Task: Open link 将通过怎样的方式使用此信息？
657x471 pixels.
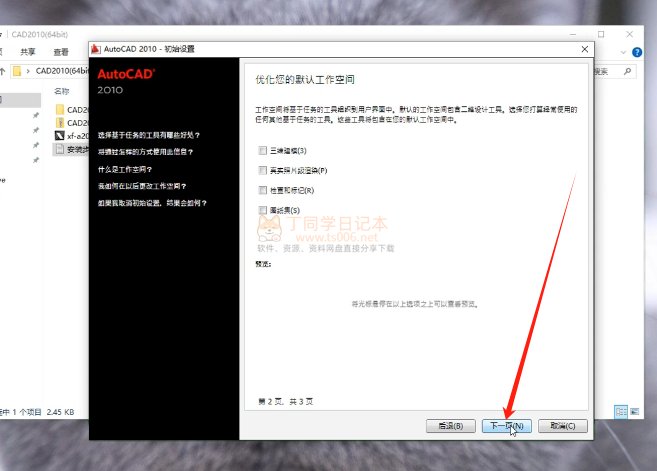Action: coord(145,152)
